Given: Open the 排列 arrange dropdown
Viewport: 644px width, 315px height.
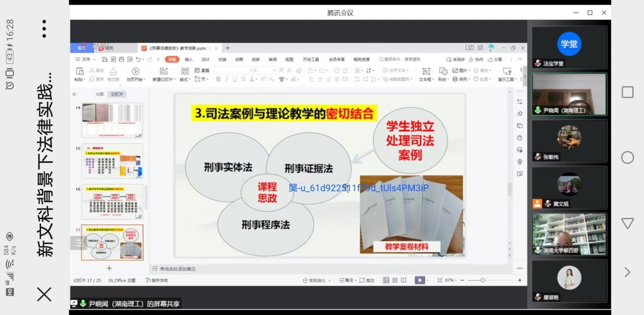Looking at the screenshot, I should point(461,79).
